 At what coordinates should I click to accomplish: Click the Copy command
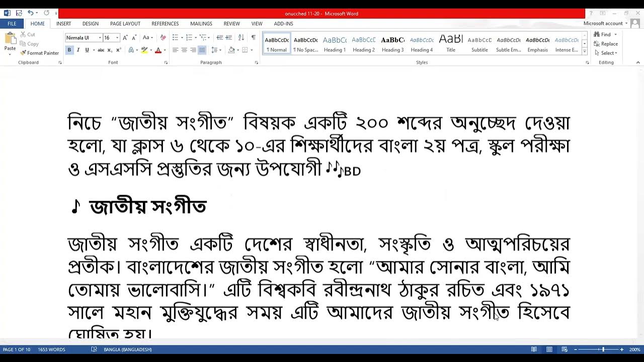[x=29, y=44]
